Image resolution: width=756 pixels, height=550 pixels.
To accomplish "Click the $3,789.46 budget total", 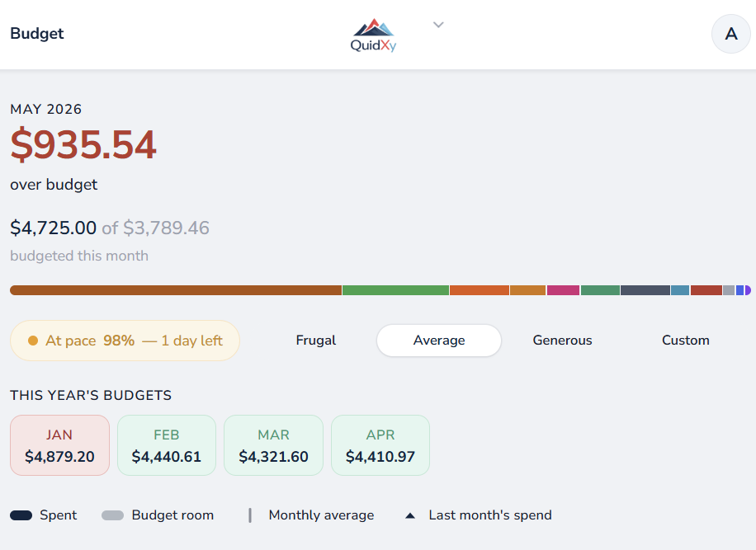I will [x=167, y=228].
